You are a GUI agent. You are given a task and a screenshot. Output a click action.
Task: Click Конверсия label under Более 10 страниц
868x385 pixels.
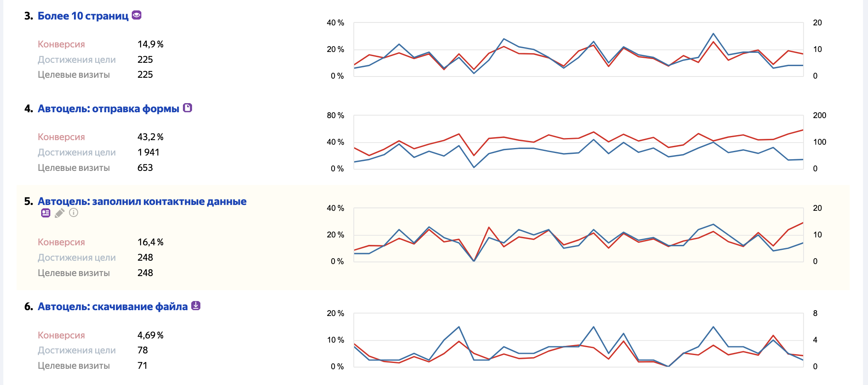click(61, 44)
